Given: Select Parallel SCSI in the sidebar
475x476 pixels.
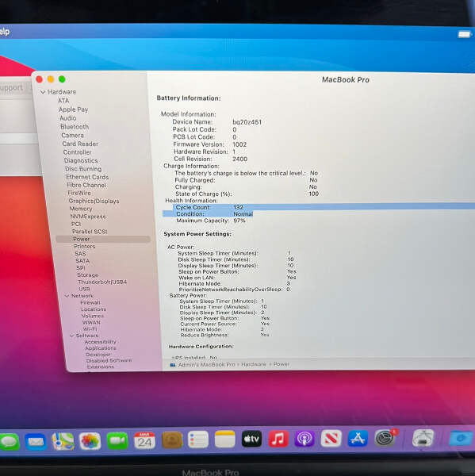Looking at the screenshot, I should coord(90,232).
